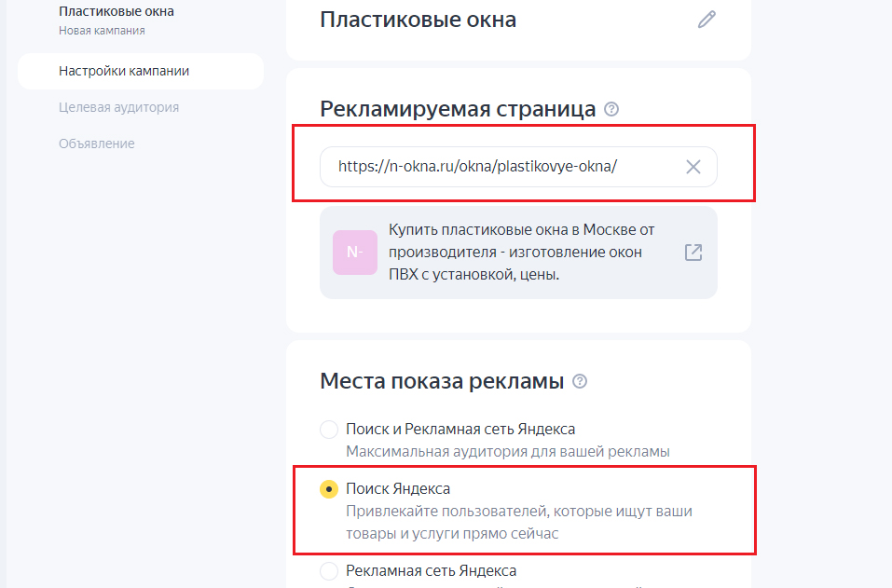Screen dimensions: 892x588
Task: Go to Целевая аудитория step
Action: [119, 107]
